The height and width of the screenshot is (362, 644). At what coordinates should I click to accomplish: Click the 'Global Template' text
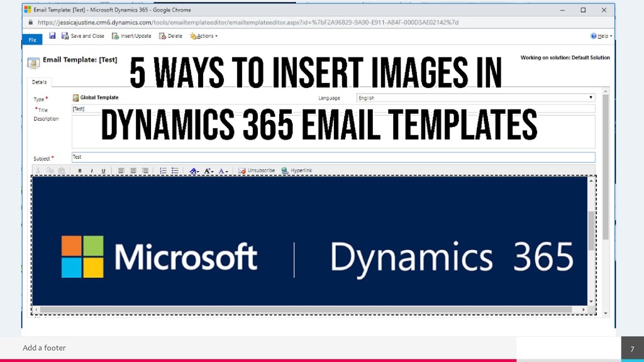click(99, 97)
